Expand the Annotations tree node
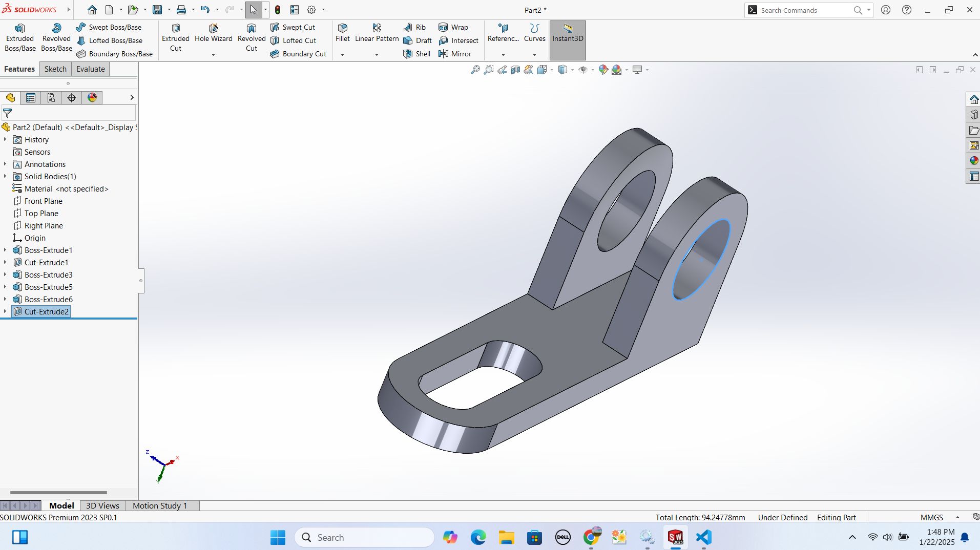The height and width of the screenshot is (550, 980). point(5,164)
